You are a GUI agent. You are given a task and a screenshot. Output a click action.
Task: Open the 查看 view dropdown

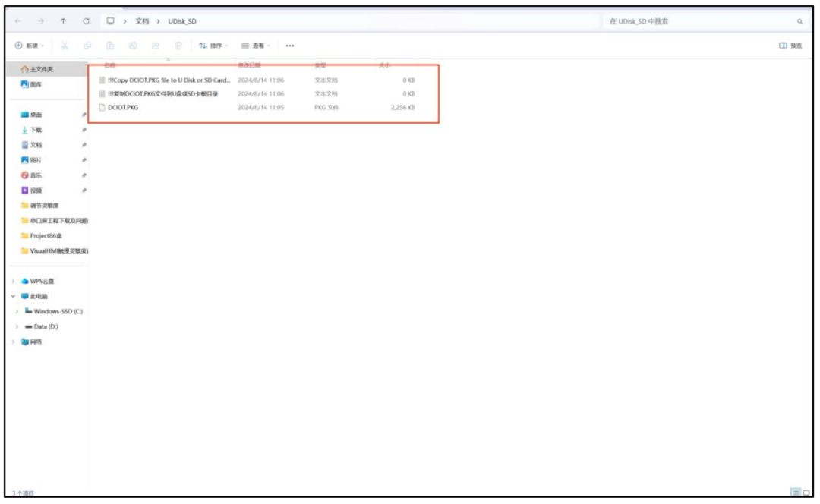coord(256,46)
